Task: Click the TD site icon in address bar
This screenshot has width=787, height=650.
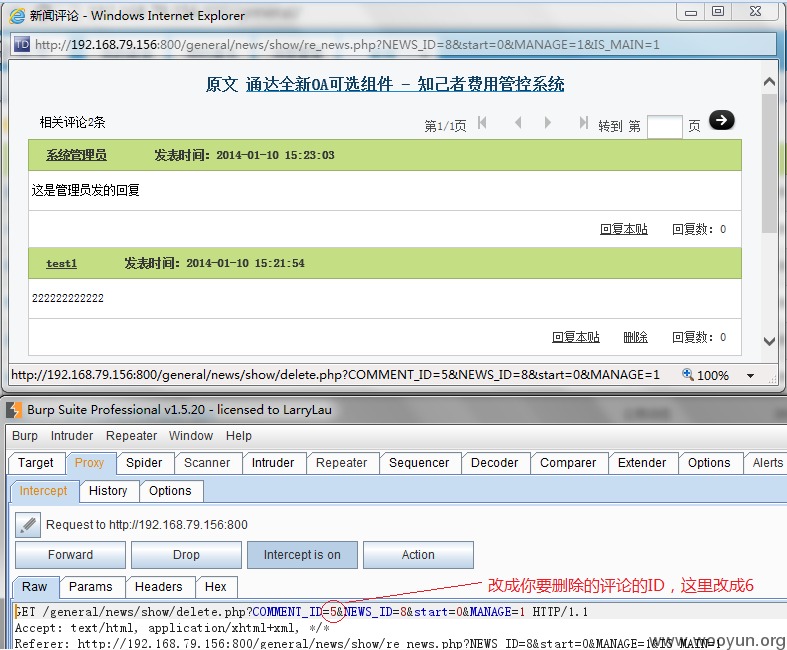Action: [x=22, y=44]
